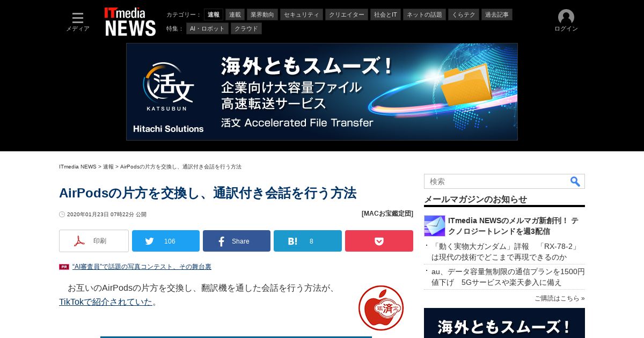Click the Hitachi Solutions 活文 banner ad
The width and height of the screenshot is (644, 338).
pos(322,92)
